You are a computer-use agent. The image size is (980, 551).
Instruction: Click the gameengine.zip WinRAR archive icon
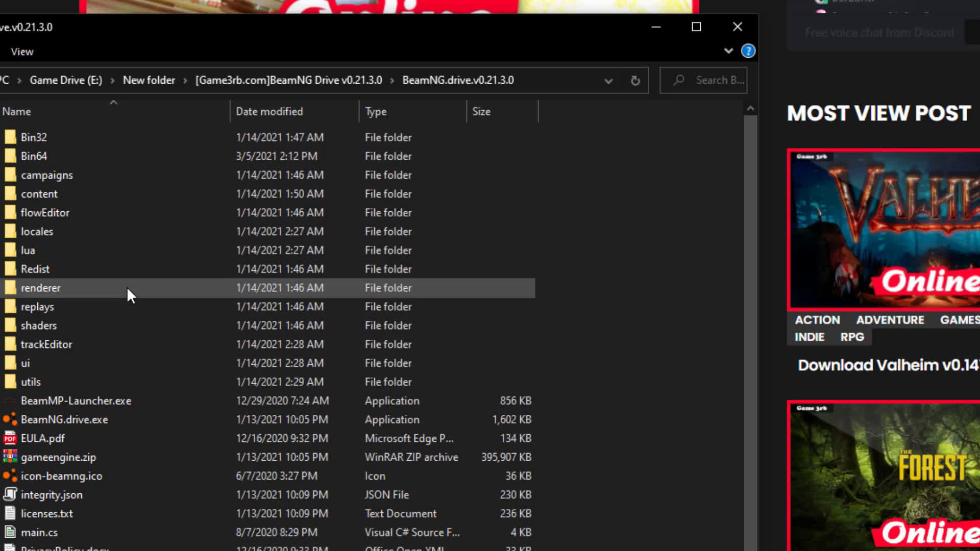[x=10, y=457]
